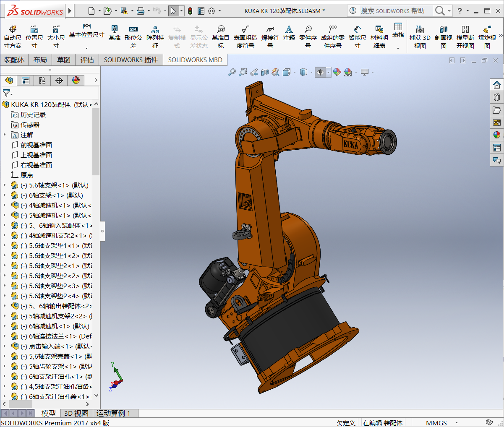
Task: Open the Section View (剖面视图) tool
Action: point(444,36)
